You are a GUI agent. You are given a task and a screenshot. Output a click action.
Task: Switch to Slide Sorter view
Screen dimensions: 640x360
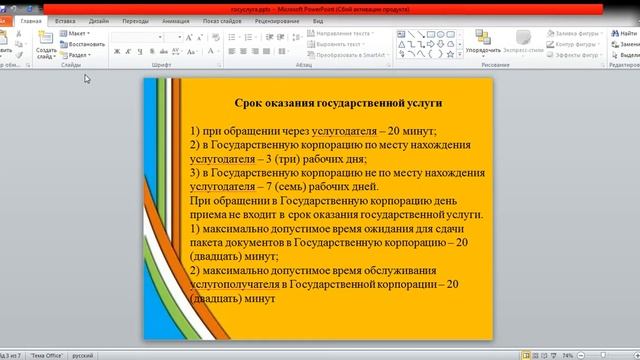tap(536, 356)
